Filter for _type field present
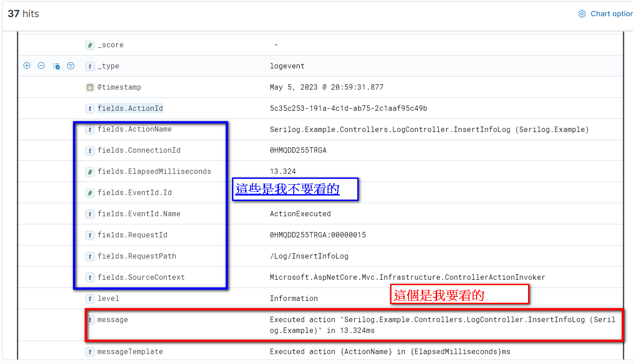 (x=71, y=66)
